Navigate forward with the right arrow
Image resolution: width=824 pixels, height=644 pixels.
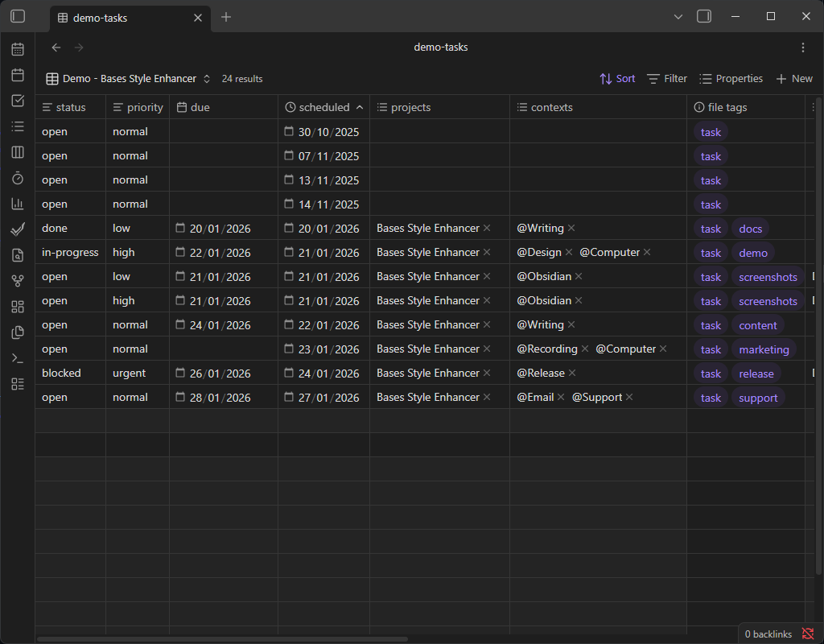[79, 47]
